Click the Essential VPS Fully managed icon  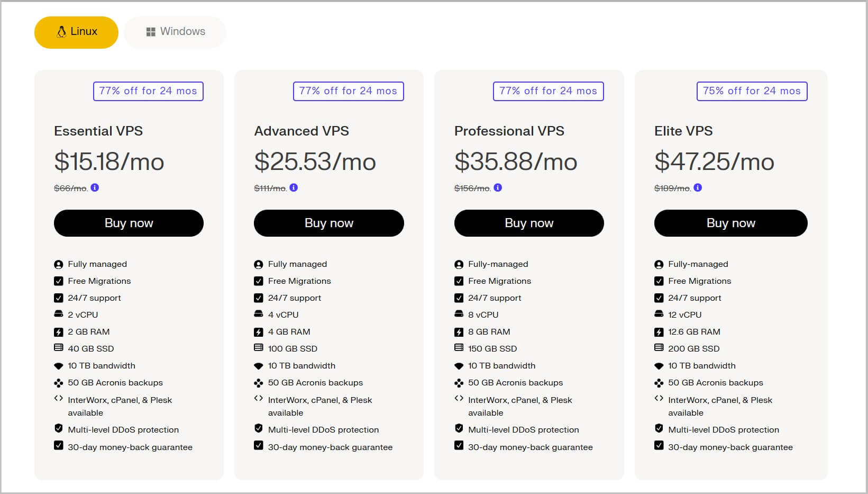click(x=59, y=264)
